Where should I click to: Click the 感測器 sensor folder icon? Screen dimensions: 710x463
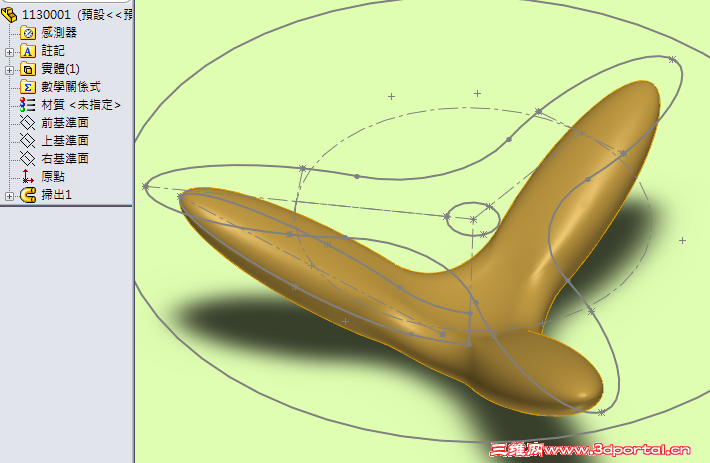(28, 33)
